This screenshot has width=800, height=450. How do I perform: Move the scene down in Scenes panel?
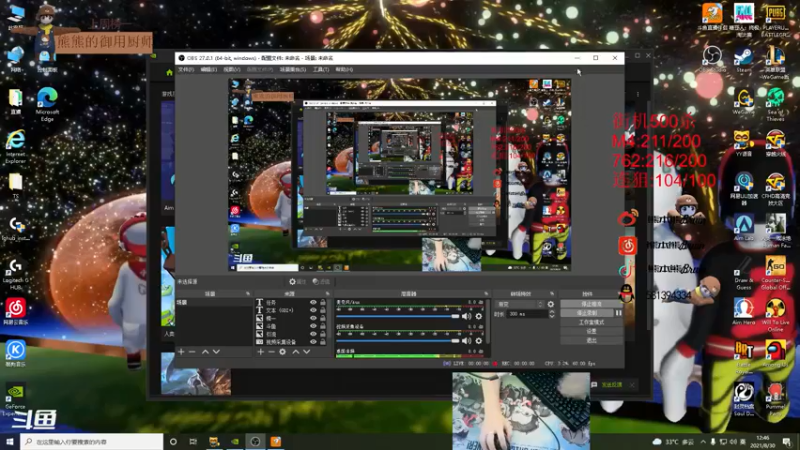216,352
